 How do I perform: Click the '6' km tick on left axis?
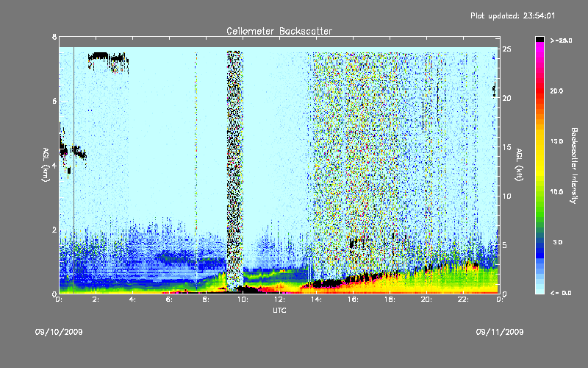54,102
